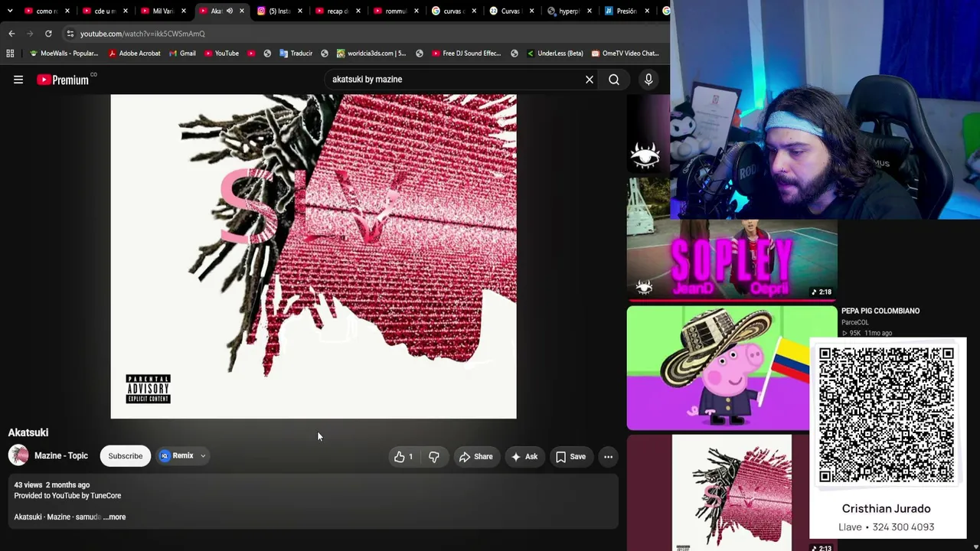This screenshot has height=551, width=980.
Task: Start voice search with microphone icon
Action: [x=648, y=80]
